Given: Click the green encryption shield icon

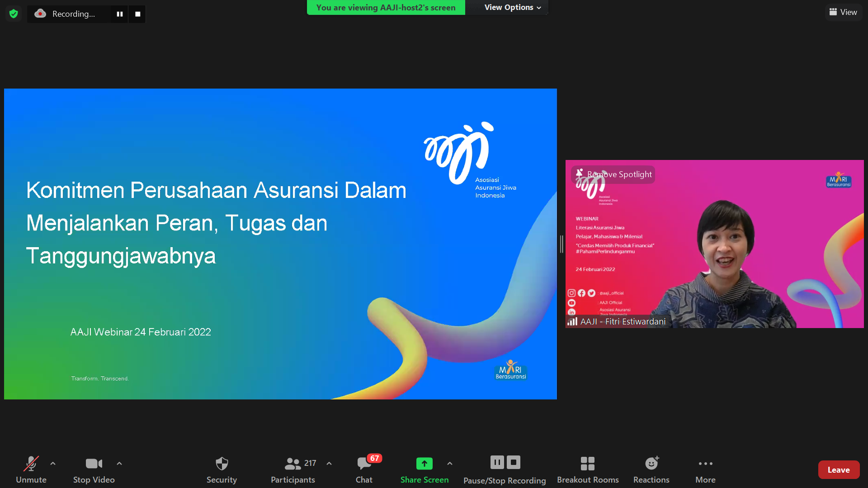Looking at the screenshot, I should [14, 14].
